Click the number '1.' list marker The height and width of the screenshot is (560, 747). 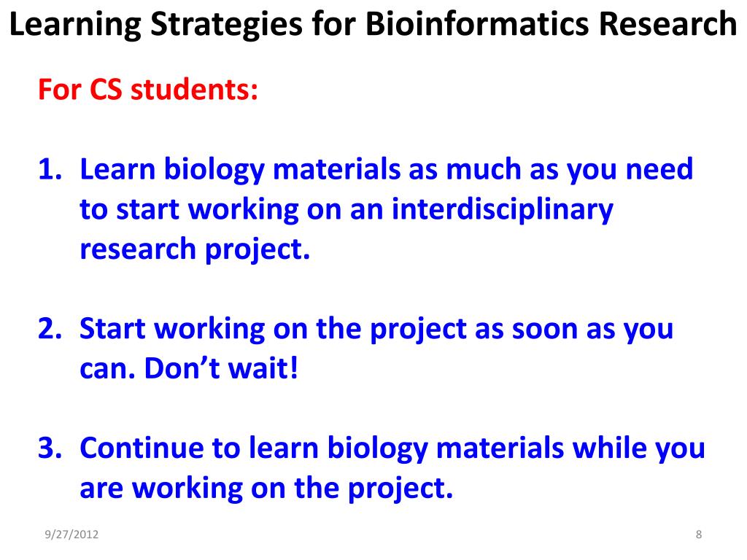(x=50, y=169)
